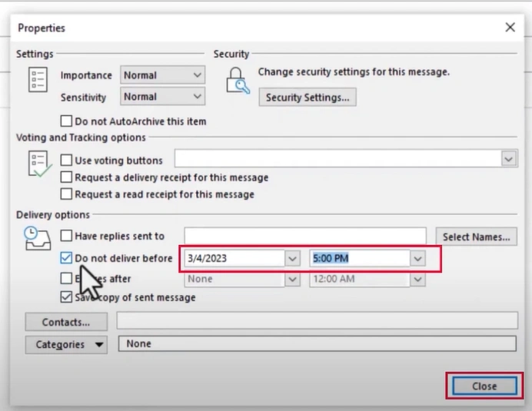Enable Do not AutoArchive this item
Viewport: 532px width, 411px height.
tap(66, 121)
